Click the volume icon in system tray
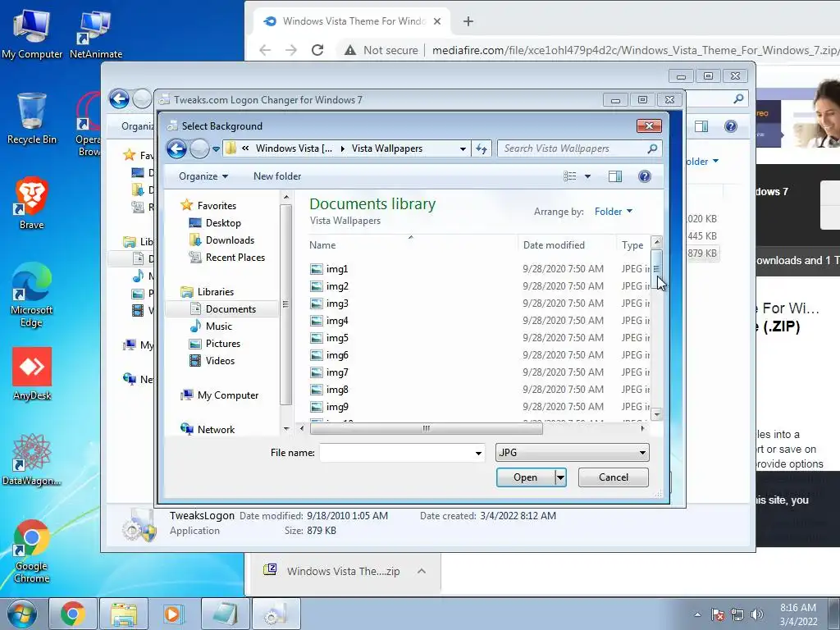Viewport: 840px width, 630px height. coord(756,614)
